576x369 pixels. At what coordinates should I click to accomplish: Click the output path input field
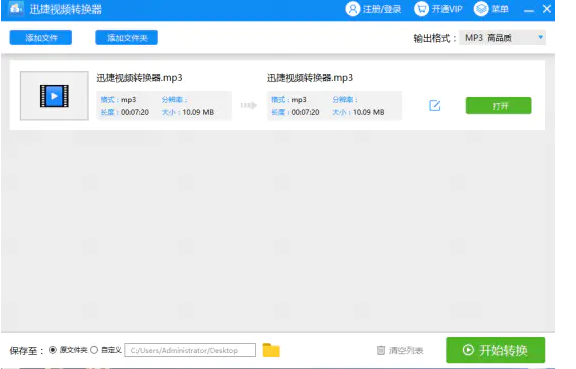click(190, 350)
